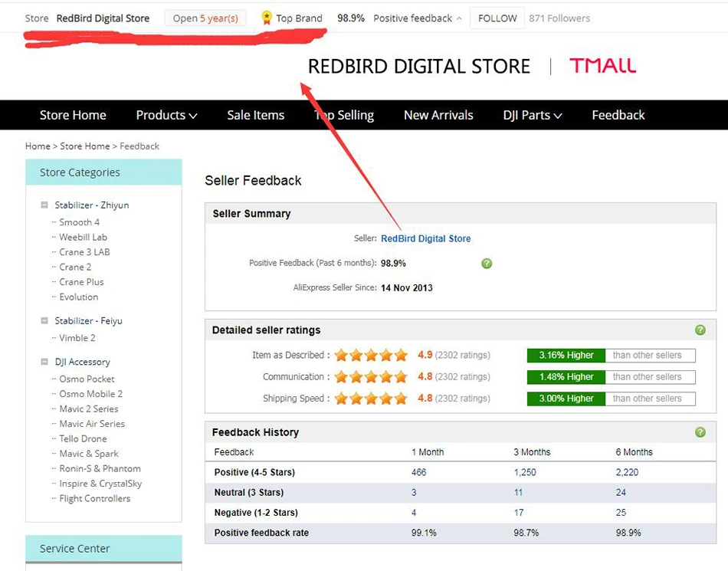Select the Mavic & Spark category
The height and width of the screenshot is (571, 728).
coord(89,454)
